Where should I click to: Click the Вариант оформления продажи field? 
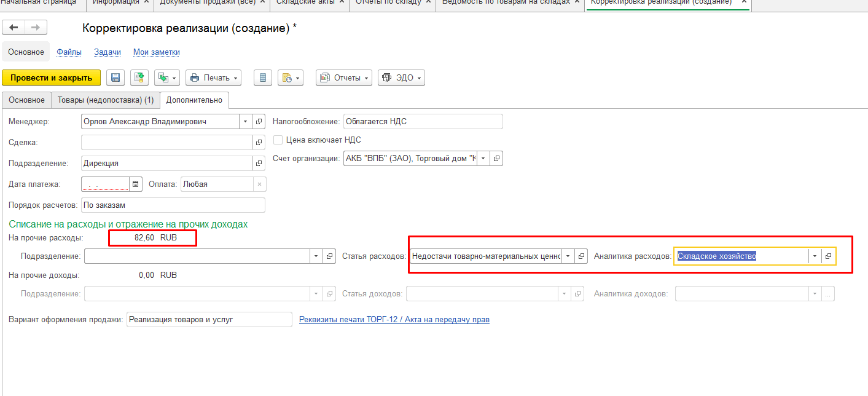point(209,320)
